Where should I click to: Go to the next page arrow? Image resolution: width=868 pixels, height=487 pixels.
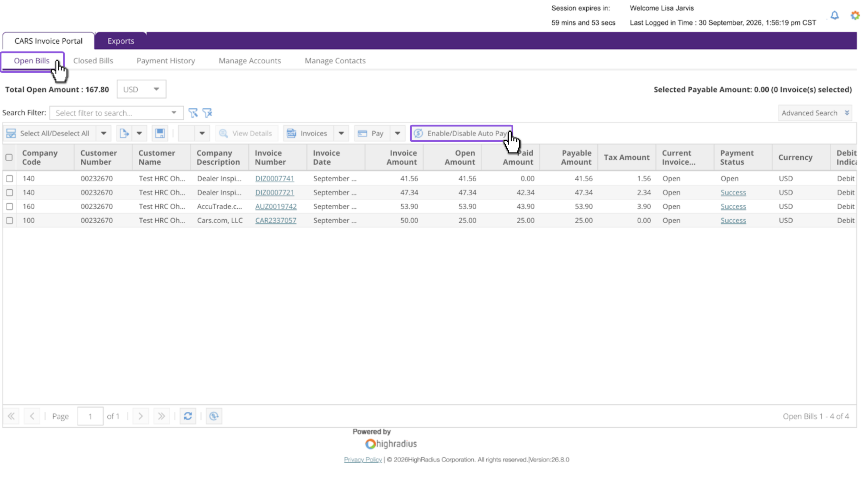click(140, 416)
